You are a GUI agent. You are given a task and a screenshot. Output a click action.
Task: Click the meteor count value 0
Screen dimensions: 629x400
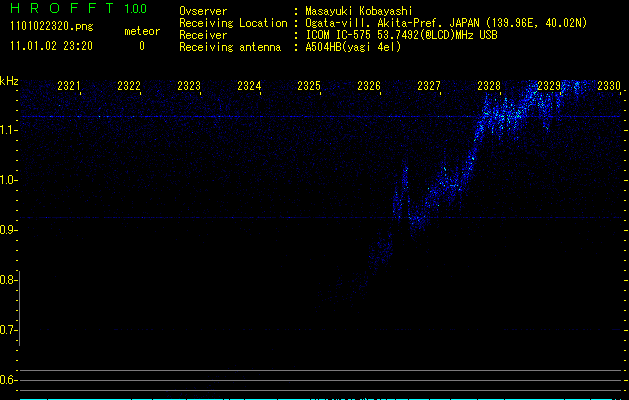[x=142, y=46]
